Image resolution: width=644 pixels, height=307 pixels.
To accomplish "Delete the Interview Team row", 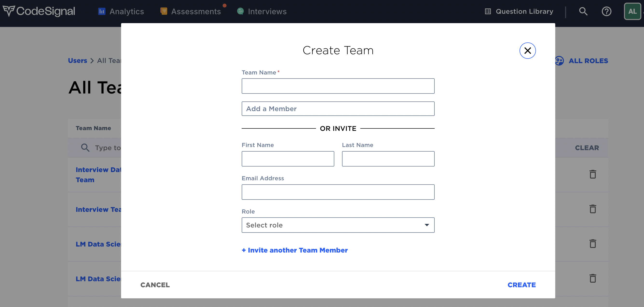I will [593, 209].
